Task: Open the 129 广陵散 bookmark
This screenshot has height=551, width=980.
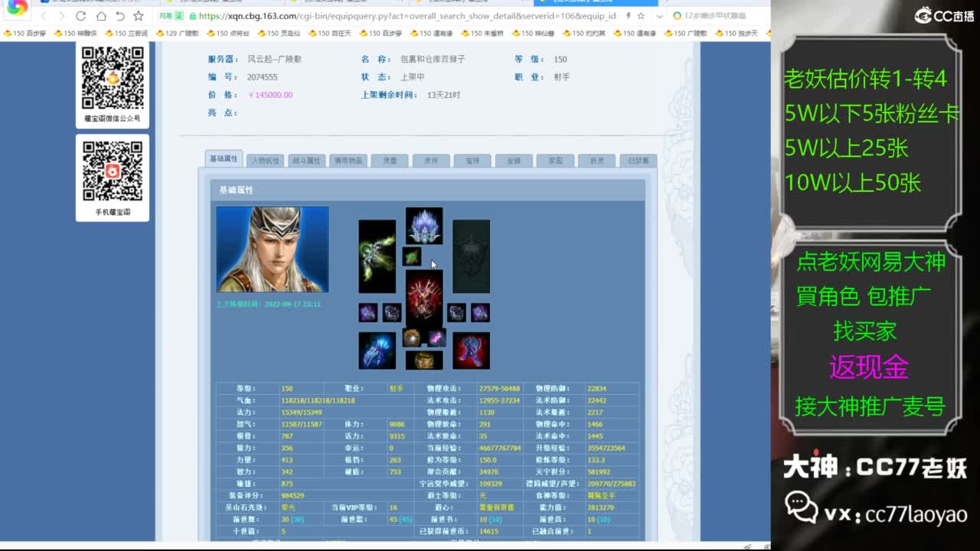Action: (177, 33)
